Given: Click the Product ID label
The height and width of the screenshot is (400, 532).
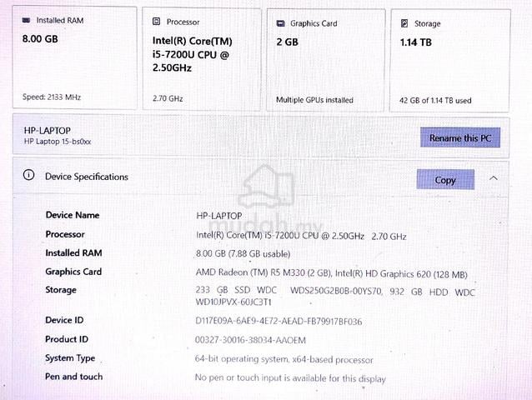Looking at the screenshot, I should [67, 339].
